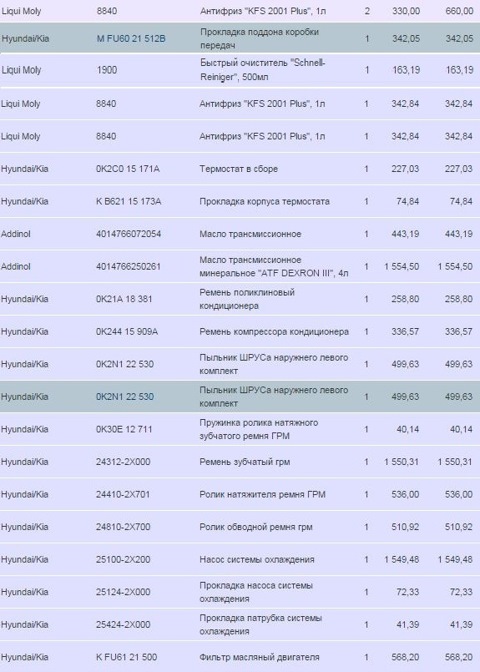Click part number 25424-2X000
The image size is (480, 672).
[x=123, y=625]
